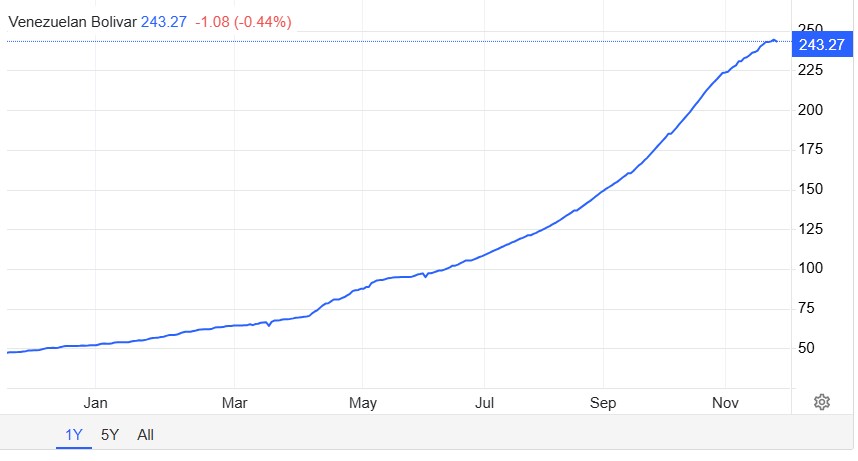Select the 1Y time range tab

coord(73,435)
